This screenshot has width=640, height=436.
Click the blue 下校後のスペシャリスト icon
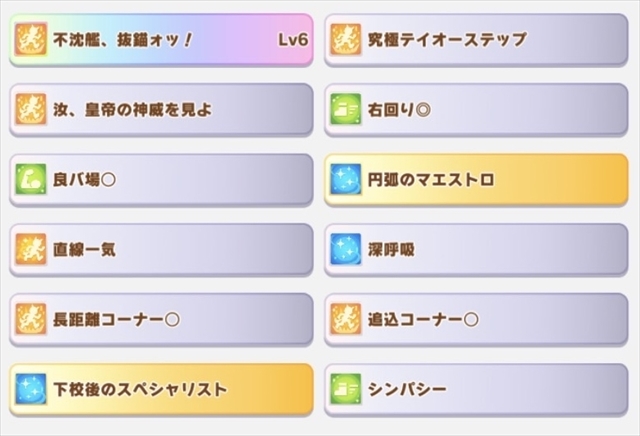31,389
